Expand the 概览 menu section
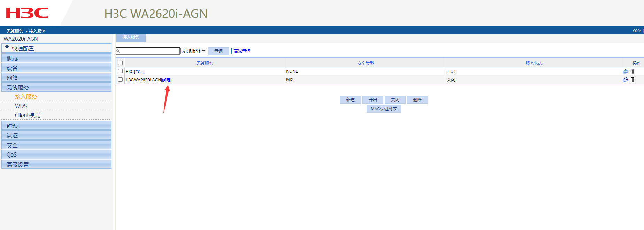This screenshot has height=230, width=644. (56, 58)
